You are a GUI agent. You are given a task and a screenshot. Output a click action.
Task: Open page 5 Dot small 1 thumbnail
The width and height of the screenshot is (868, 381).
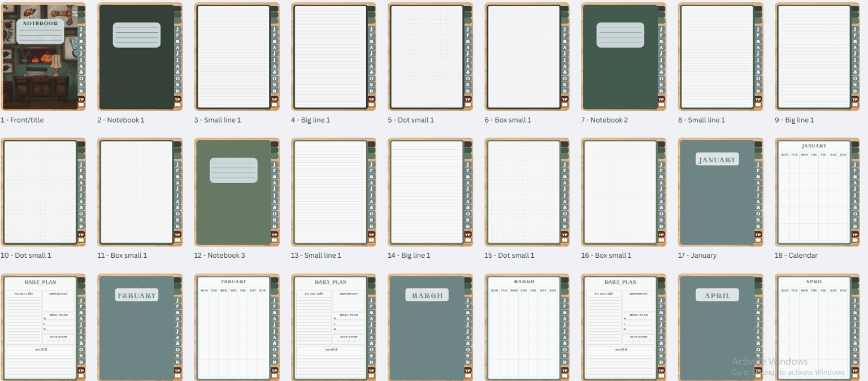click(430, 57)
